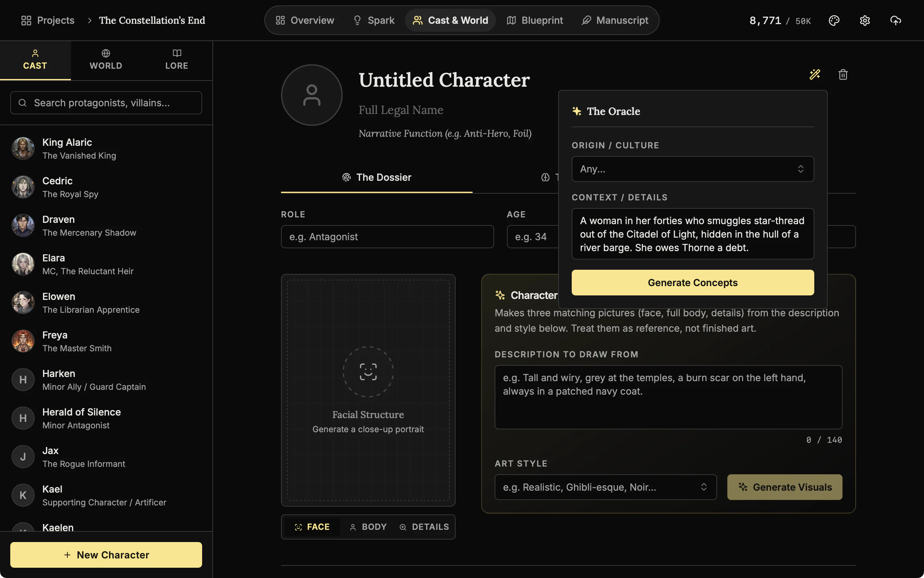Viewport: 924px width, 578px height.
Task: Switch portrait view to DETAILS
Action: click(x=424, y=527)
